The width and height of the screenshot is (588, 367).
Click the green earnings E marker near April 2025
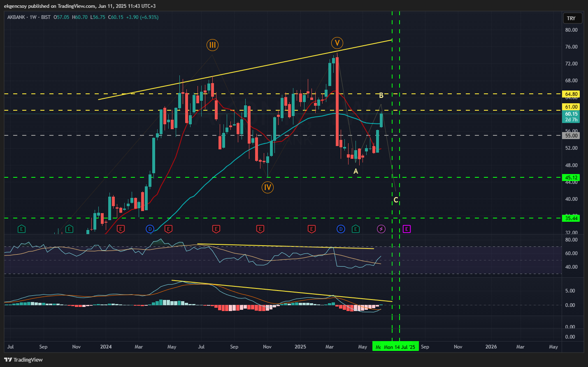click(x=356, y=229)
